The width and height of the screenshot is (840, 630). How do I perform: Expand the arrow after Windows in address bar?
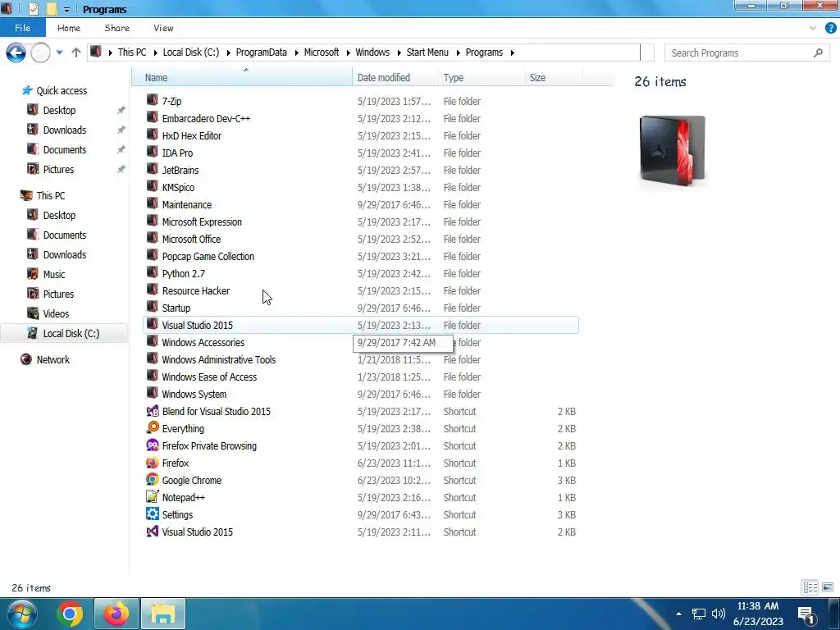click(x=399, y=52)
